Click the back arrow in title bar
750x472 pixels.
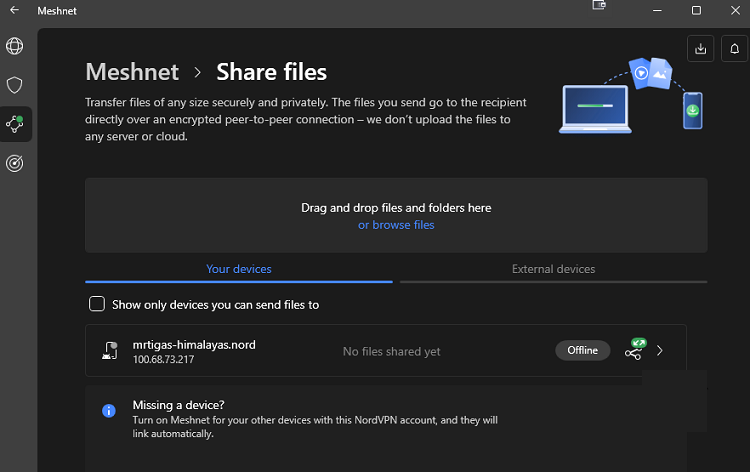click(14, 11)
